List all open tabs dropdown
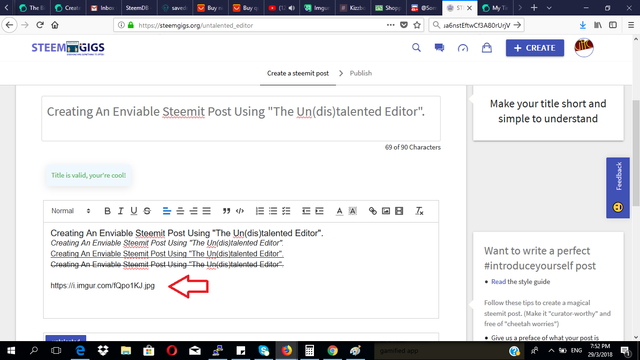This screenshot has height=360, width=640. point(549,8)
